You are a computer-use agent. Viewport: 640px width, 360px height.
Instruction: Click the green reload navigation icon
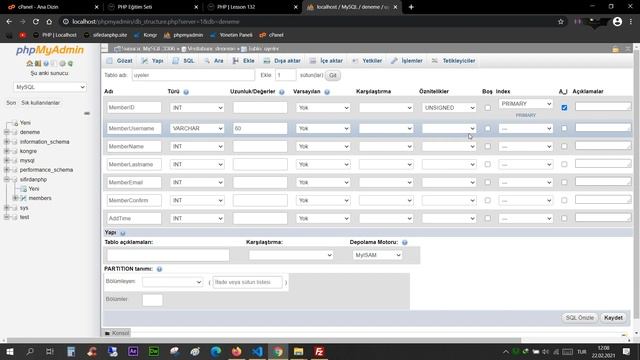70,64
